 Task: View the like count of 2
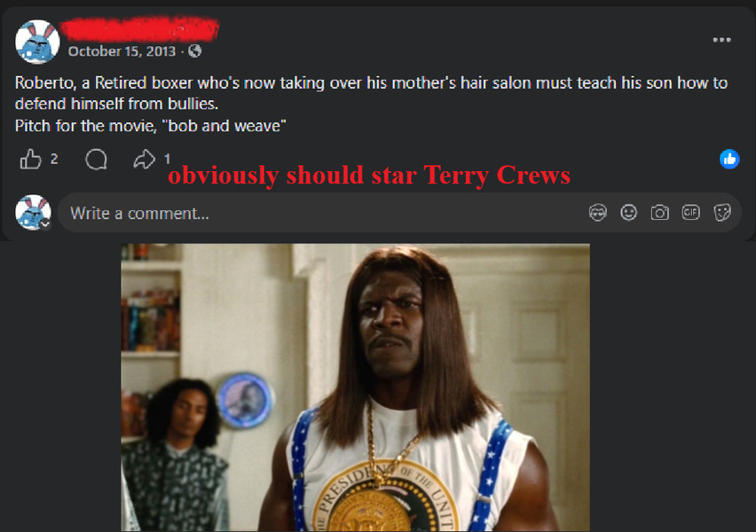coord(54,159)
